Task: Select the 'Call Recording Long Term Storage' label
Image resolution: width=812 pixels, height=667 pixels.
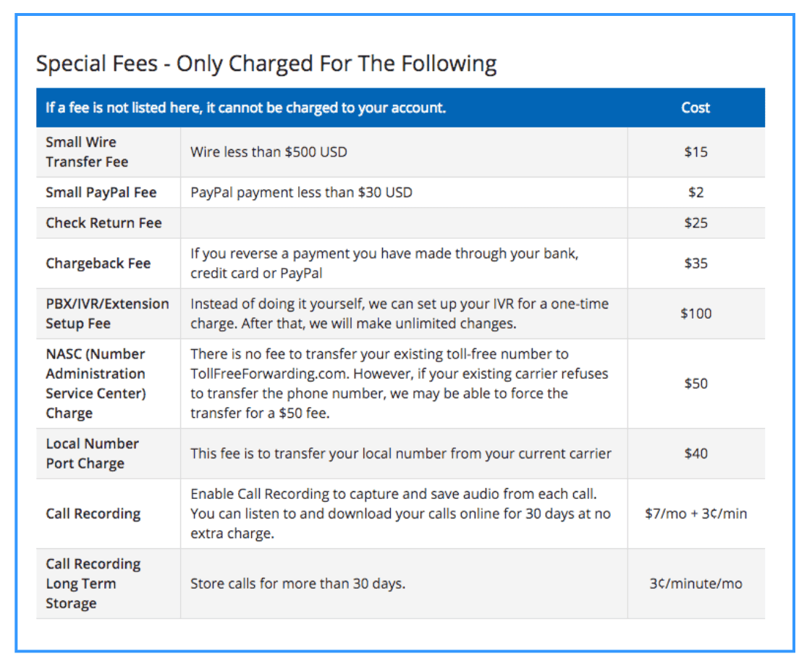Action: click(x=93, y=584)
